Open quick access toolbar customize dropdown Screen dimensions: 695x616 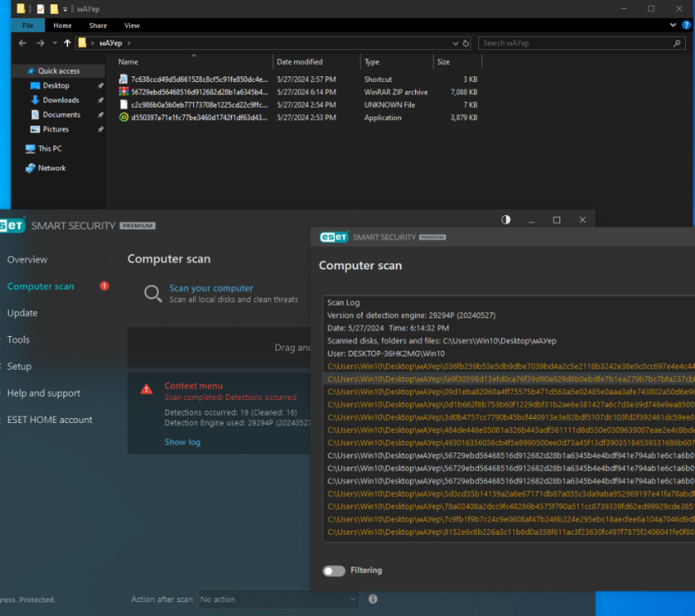coord(65,9)
